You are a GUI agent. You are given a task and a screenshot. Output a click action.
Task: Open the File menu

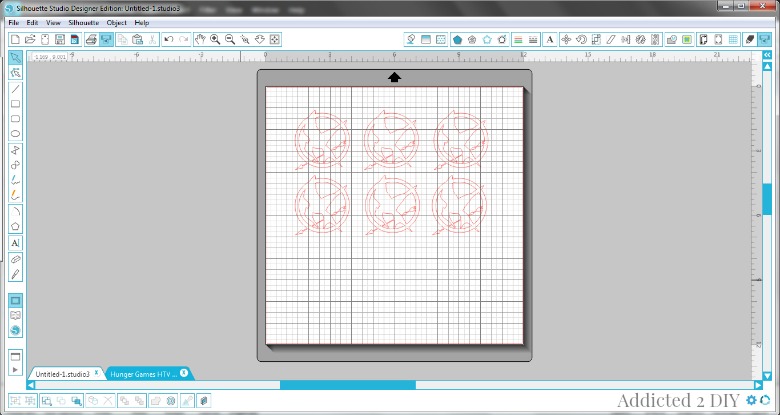click(13, 23)
